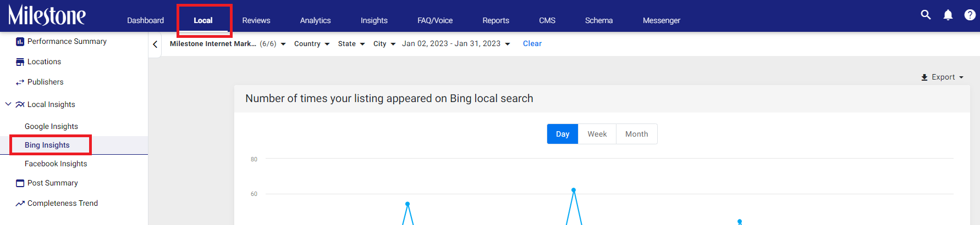980x225 pixels.
Task: Clear the applied filters
Action: coord(532,44)
